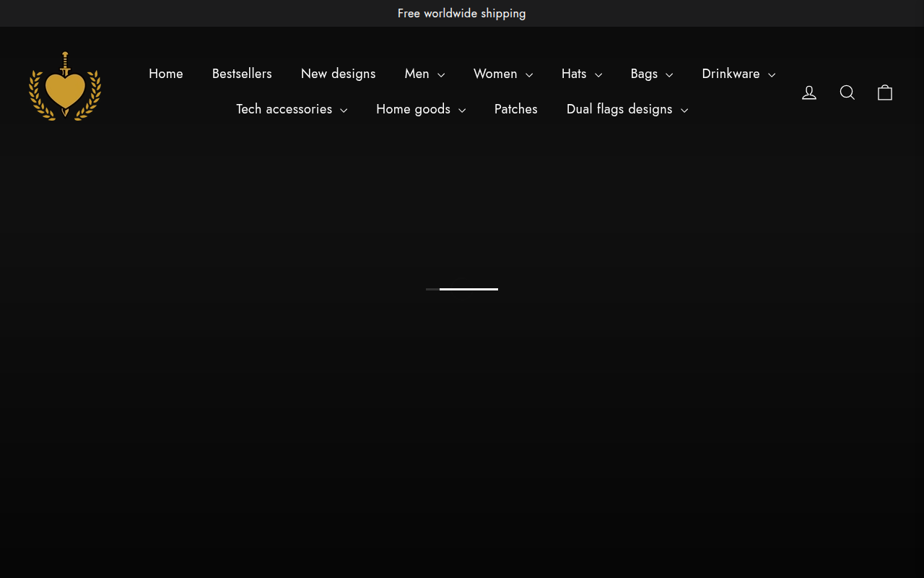Expand the Home goods dropdown
The image size is (924, 578).
coord(421,109)
